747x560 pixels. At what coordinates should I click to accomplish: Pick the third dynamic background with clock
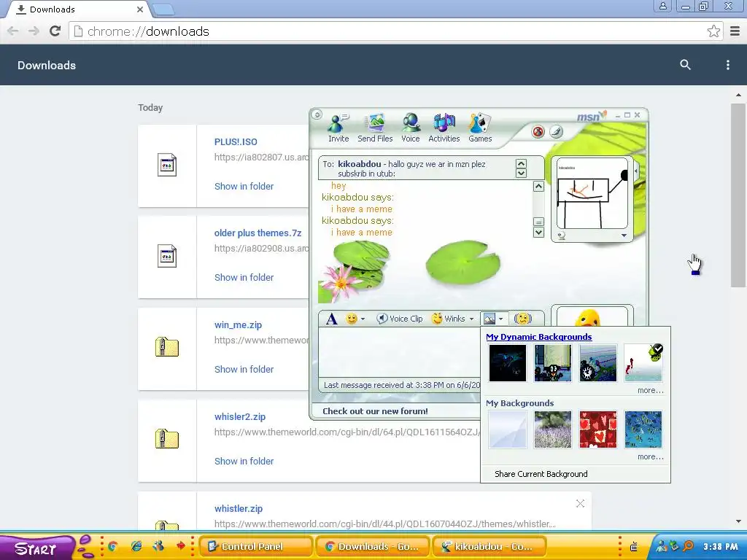tap(598, 363)
